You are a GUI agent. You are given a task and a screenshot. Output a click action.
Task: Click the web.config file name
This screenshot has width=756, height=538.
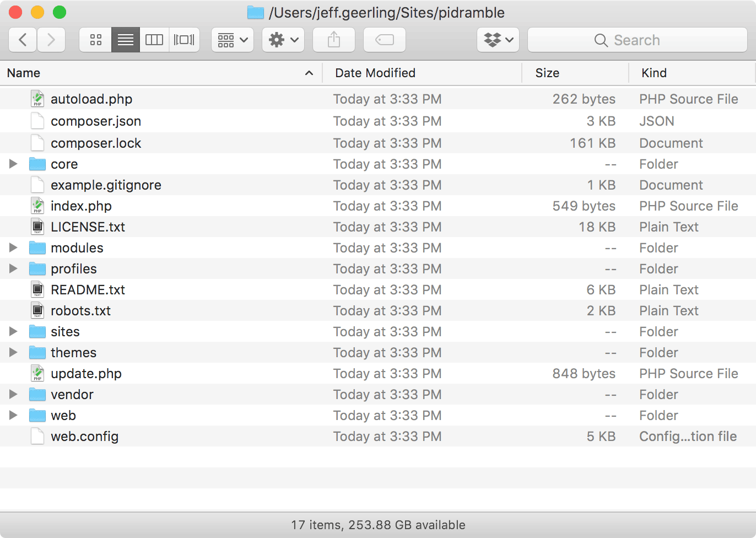pyautogui.click(x=84, y=437)
